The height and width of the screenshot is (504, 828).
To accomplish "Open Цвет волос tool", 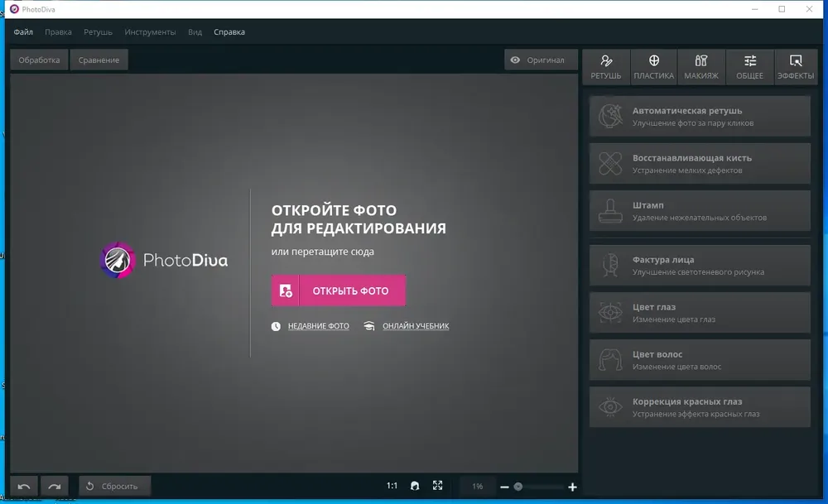I will pyautogui.click(x=700, y=360).
